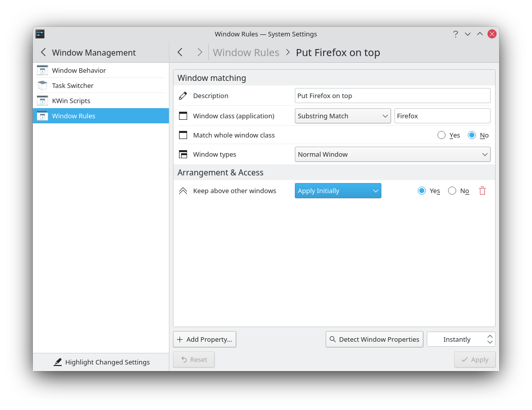
Task: Click the back navigation arrow in header
Action: (180, 52)
